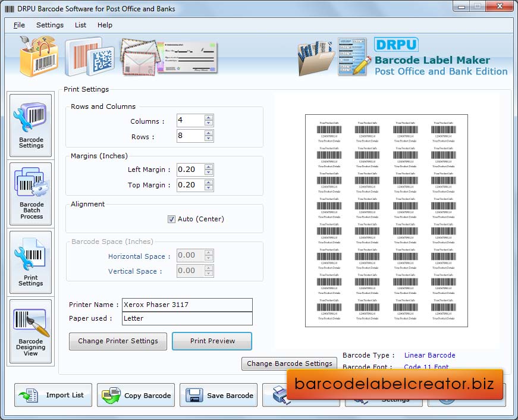Click the barcode label sheet preview
The width and height of the screenshot is (518, 420).
[387, 221]
